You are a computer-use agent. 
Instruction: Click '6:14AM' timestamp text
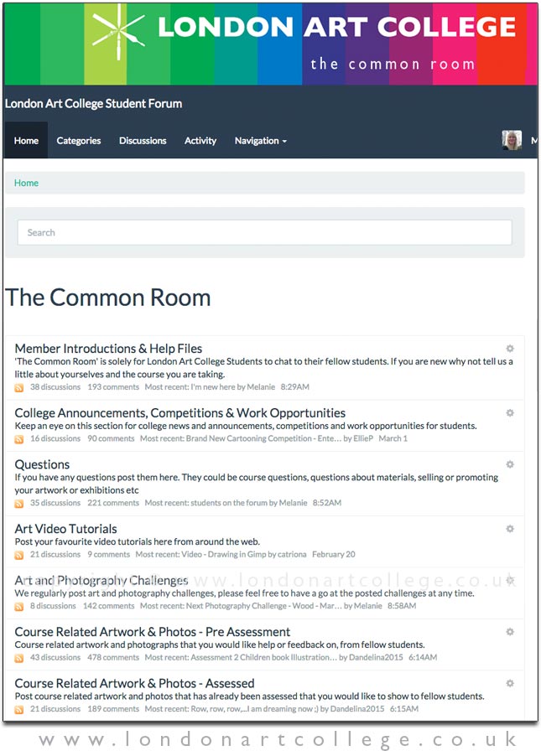(423, 657)
